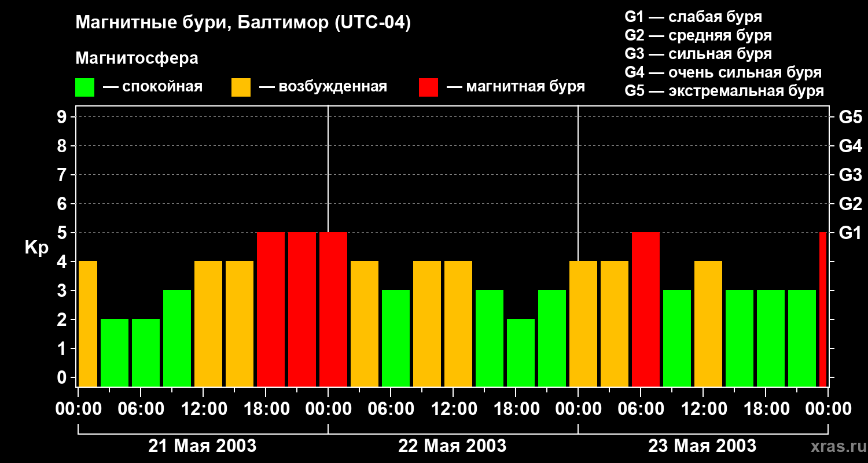Screen dimensions: 868x463
Task: Select the '23 Мая 2003' date label
Action: (x=702, y=446)
